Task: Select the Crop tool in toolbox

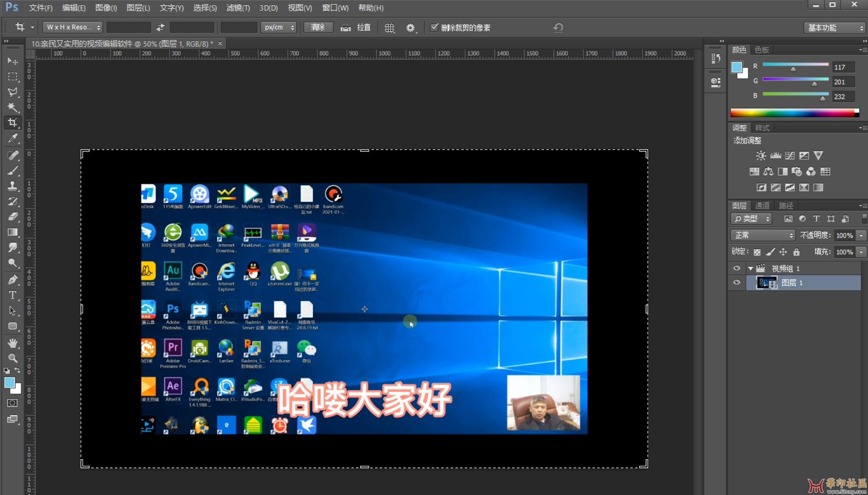Action: tap(13, 123)
